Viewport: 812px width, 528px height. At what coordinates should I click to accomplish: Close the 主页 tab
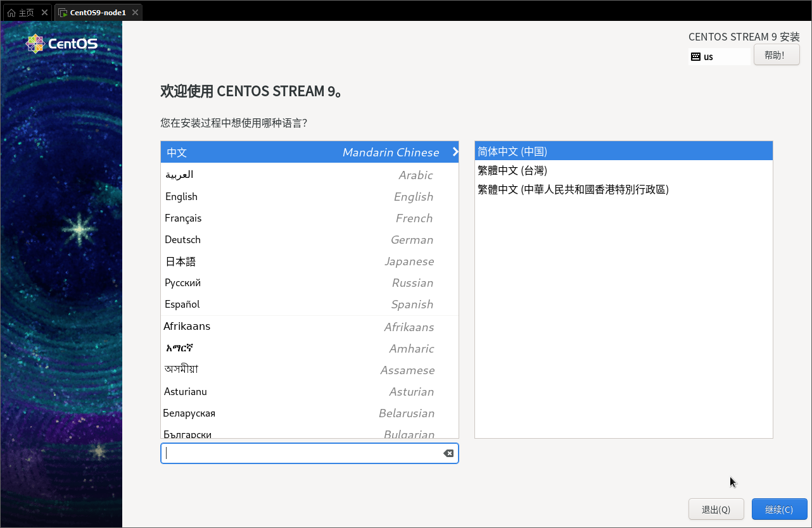pos(44,13)
